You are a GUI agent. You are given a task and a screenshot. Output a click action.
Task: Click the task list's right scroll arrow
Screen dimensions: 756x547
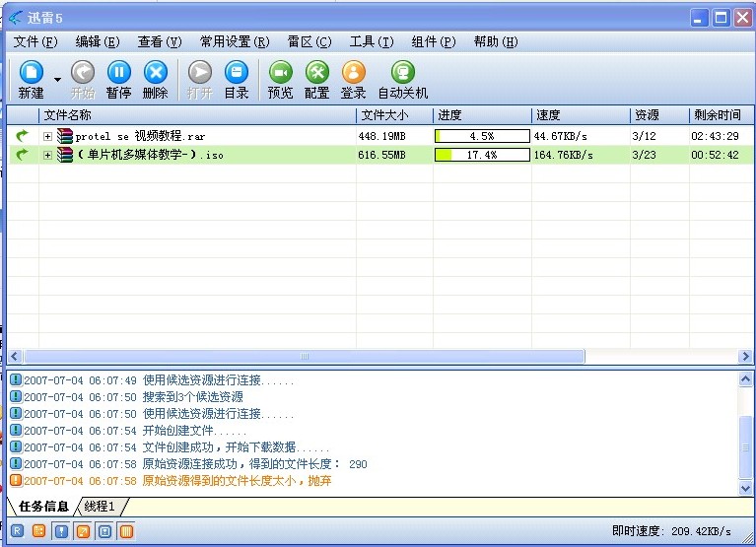[x=745, y=357]
